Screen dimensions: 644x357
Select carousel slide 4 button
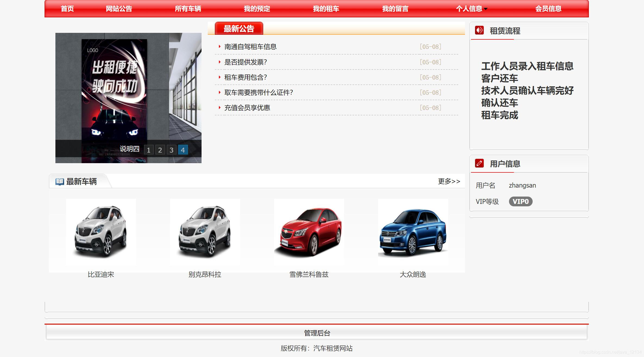click(183, 150)
